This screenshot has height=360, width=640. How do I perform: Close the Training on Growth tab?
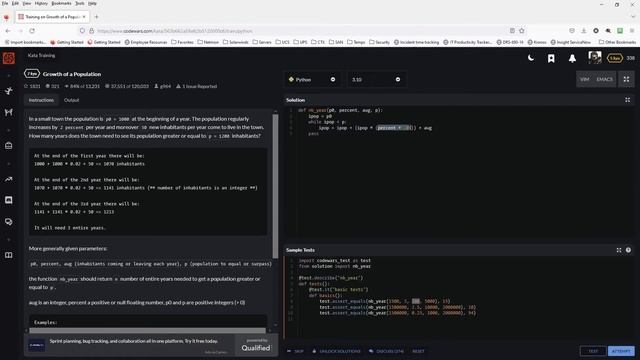point(84,17)
